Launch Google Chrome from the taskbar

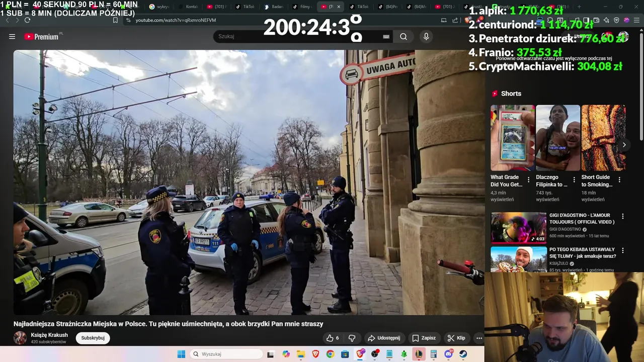click(330, 354)
